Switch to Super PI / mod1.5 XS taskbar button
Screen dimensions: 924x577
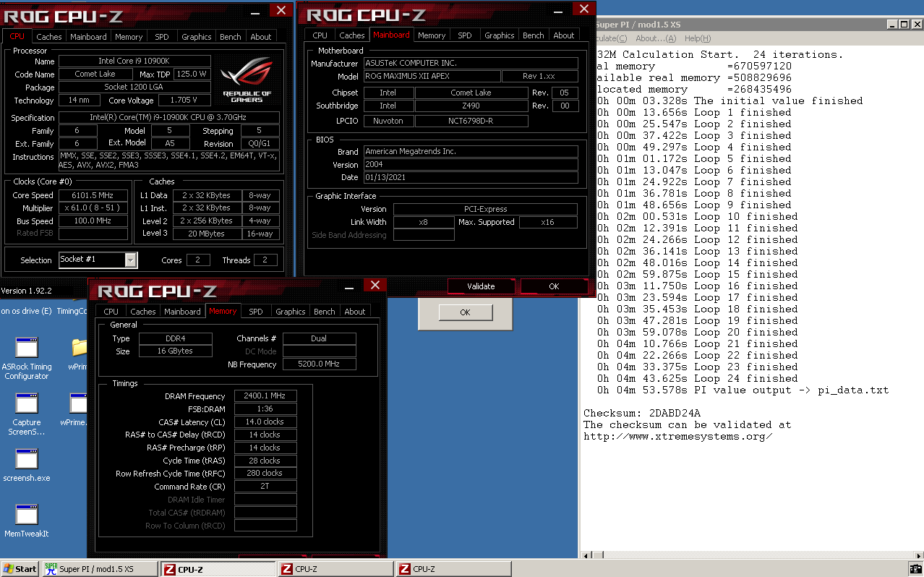point(100,569)
